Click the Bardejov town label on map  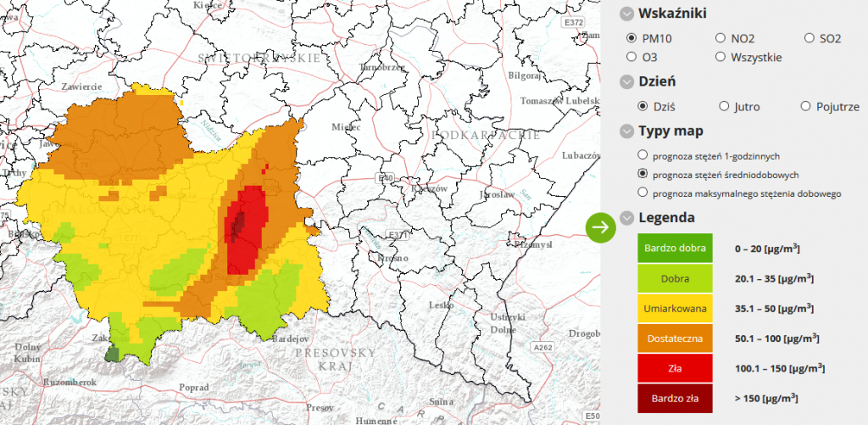point(291,338)
